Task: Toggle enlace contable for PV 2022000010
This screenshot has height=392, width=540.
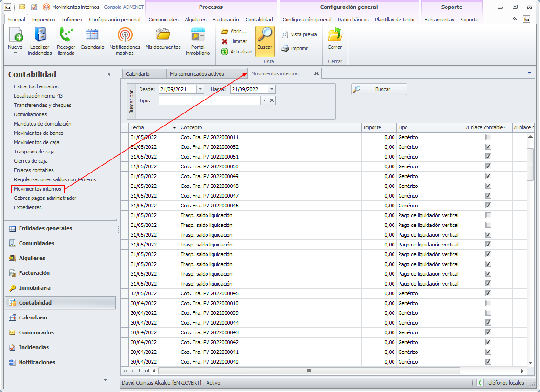Action: click(x=488, y=303)
